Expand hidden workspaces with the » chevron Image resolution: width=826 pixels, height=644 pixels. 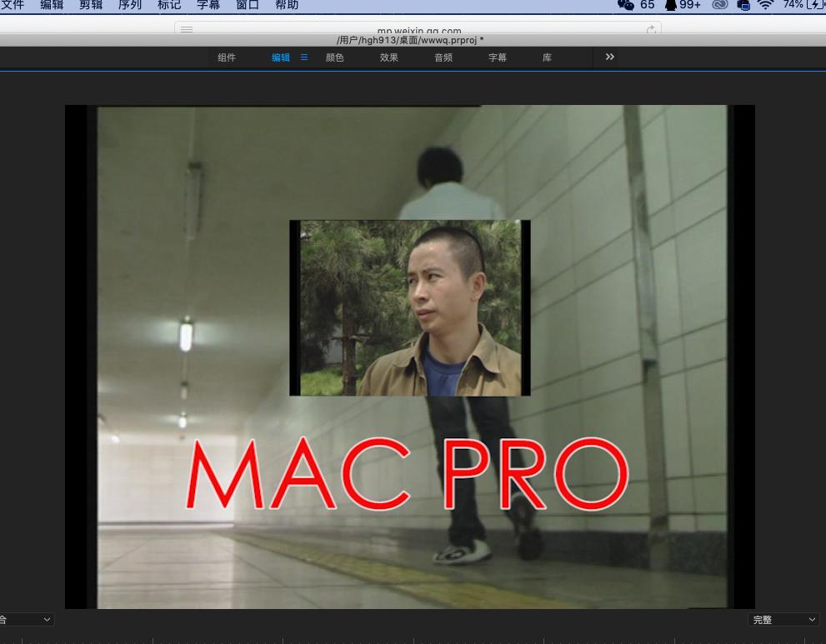(x=609, y=57)
